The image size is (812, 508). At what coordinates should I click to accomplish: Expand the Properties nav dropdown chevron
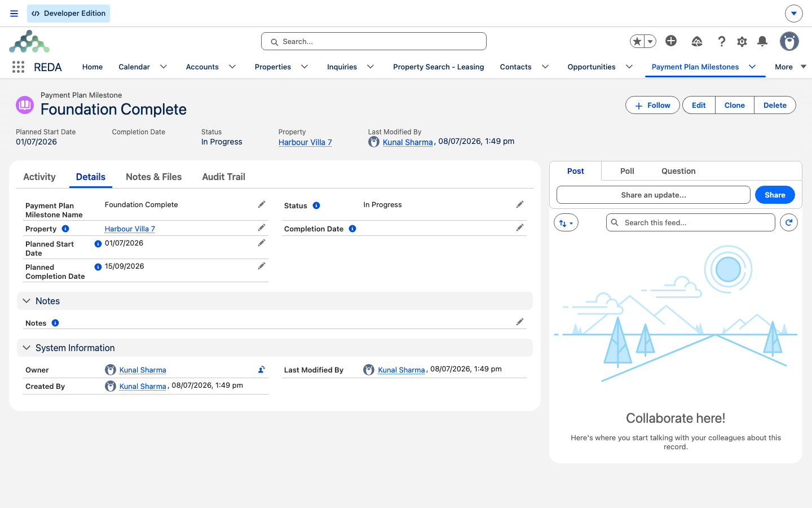[304, 67]
